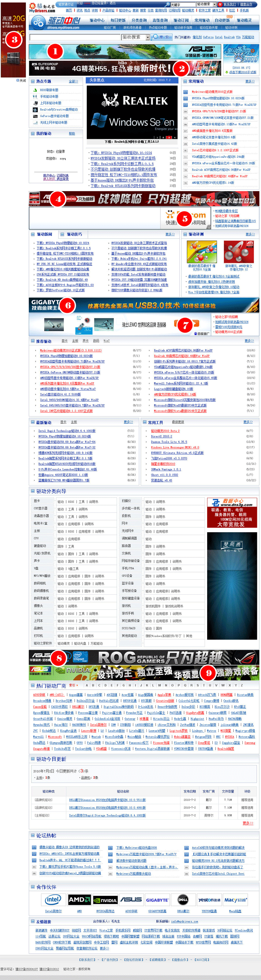Click the AMD partner logo
The height and width of the screenshot is (980, 261).
79,899
